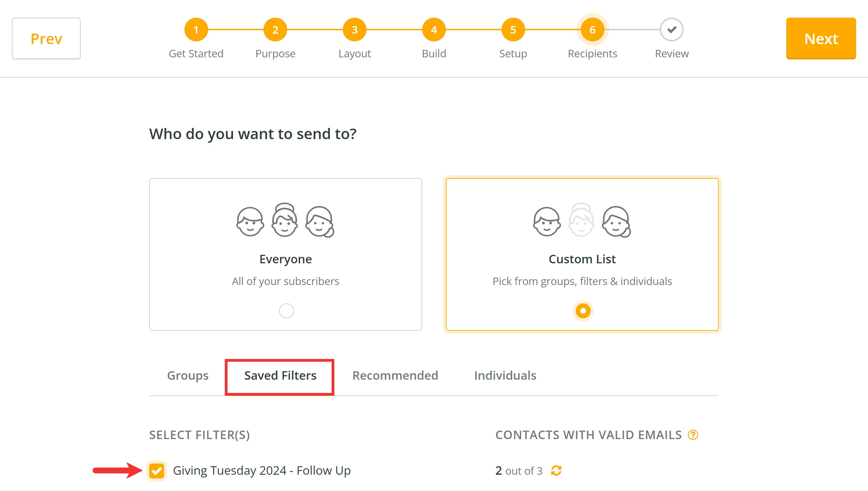
Task: Click the refresh icon next to contact count
Action: point(556,471)
